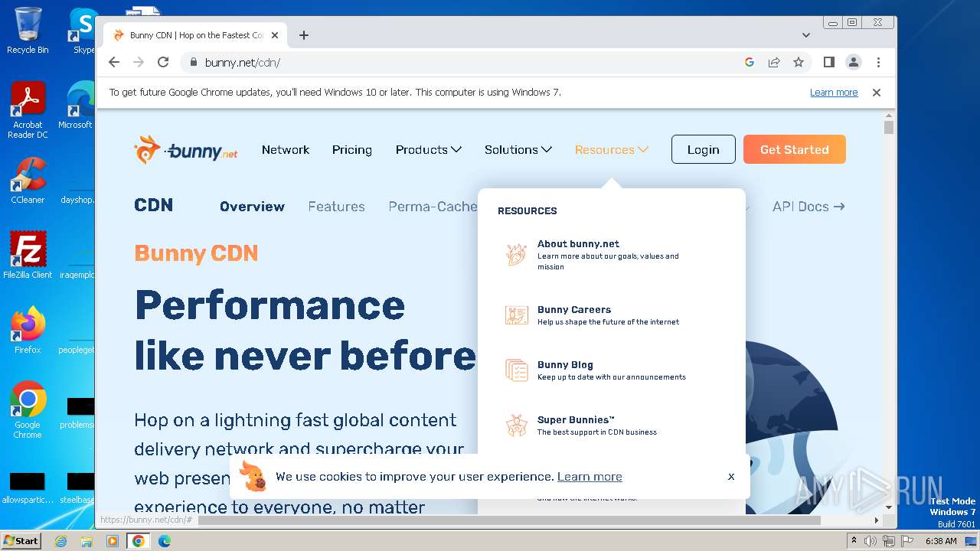Bookmark this tab with star icon
Image resolution: width=980 pixels, height=551 pixels.
799,63
